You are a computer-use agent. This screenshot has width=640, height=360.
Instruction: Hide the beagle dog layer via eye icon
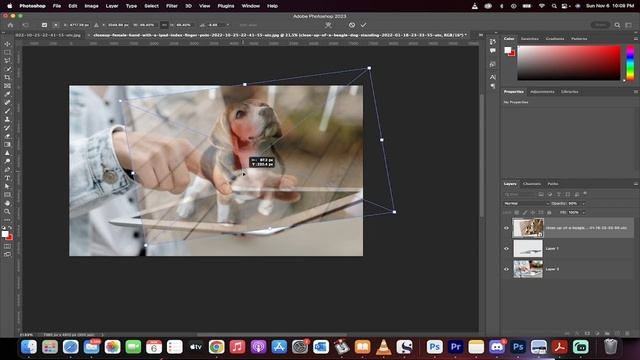(x=507, y=228)
